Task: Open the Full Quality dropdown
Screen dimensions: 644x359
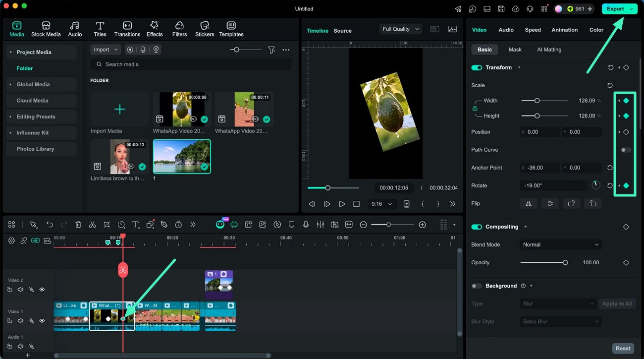Action: 401,29
